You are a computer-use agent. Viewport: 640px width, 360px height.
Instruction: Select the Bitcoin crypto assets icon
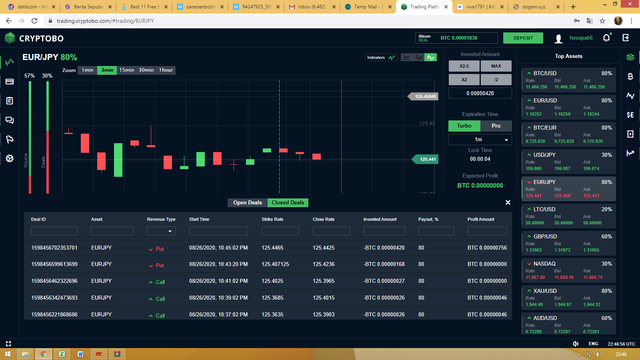(x=630, y=76)
